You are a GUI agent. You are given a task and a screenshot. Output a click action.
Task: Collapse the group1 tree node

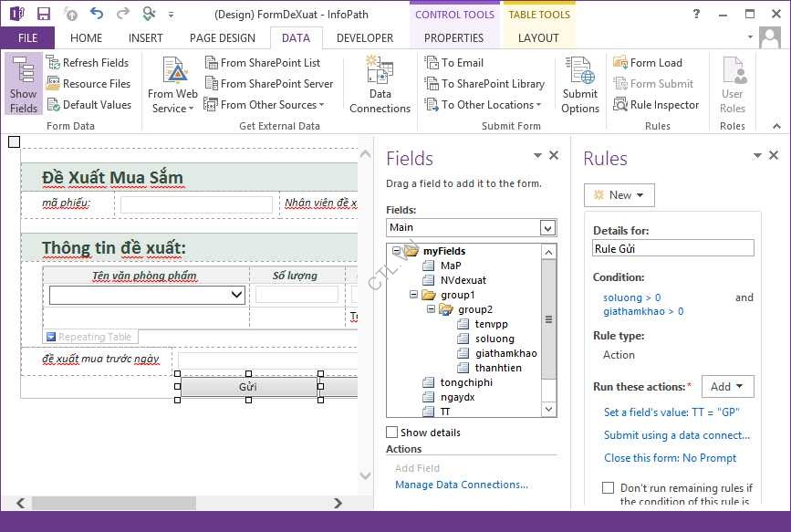(x=414, y=295)
